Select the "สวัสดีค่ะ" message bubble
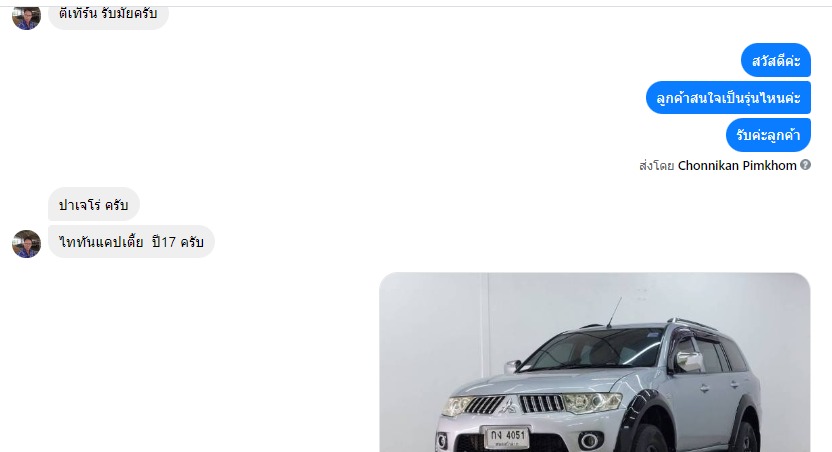The image size is (832, 452). pyautogui.click(x=776, y=60)
